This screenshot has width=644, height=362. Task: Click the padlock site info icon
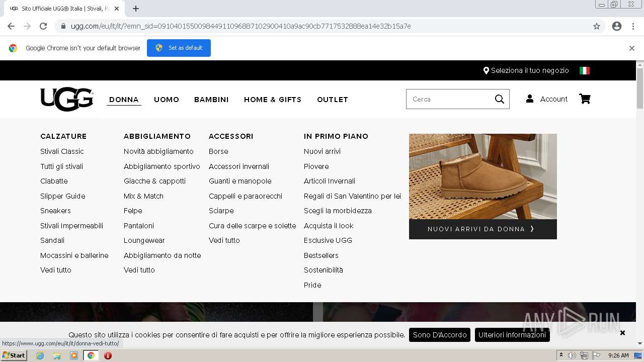pos(63,26)
